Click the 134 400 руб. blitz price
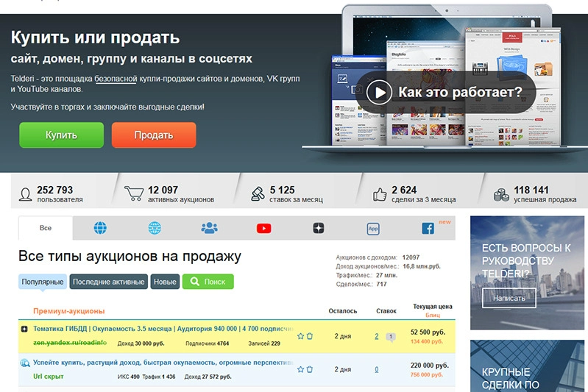The width and height of the screenshot is (588, 392). [427, 341]
